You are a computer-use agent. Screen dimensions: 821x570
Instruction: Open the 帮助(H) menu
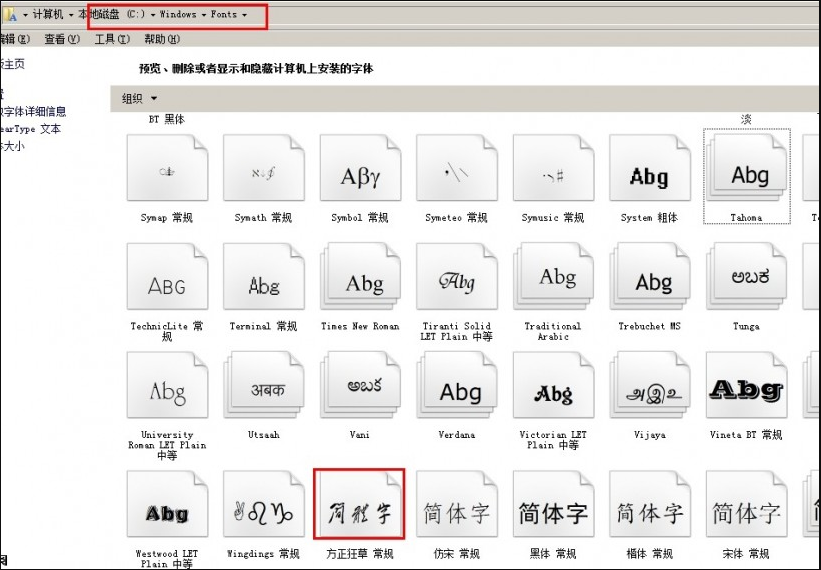(162, 39)
